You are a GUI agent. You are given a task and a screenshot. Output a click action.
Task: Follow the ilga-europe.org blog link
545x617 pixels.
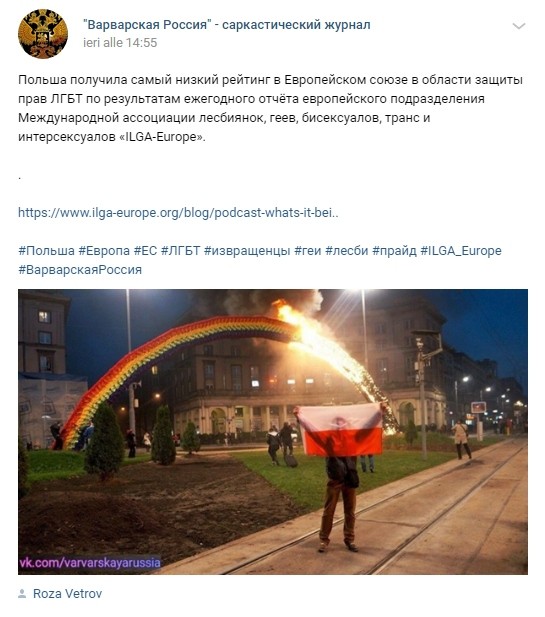tap(178, 213)
